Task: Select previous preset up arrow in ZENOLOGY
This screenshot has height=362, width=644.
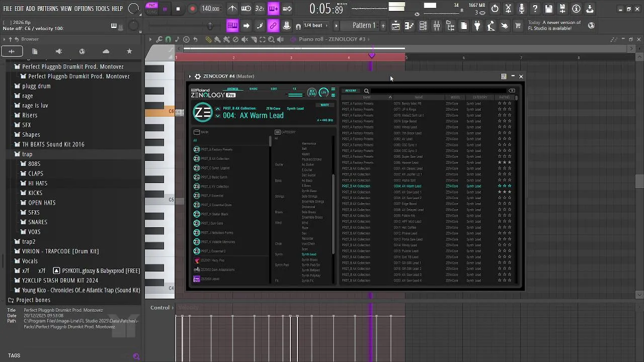Action: [x=218, y=109]
